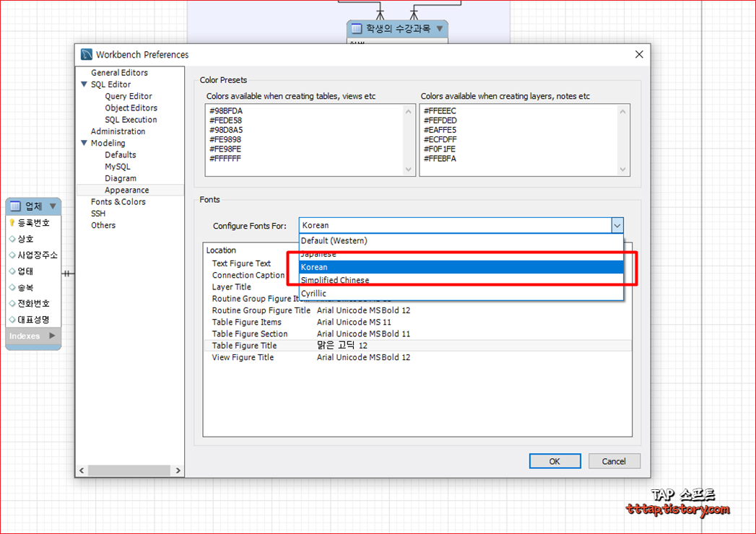Open Fonts & Colors preferences
The width and height of the screenshot is (756, 534).
coord(118,202)
